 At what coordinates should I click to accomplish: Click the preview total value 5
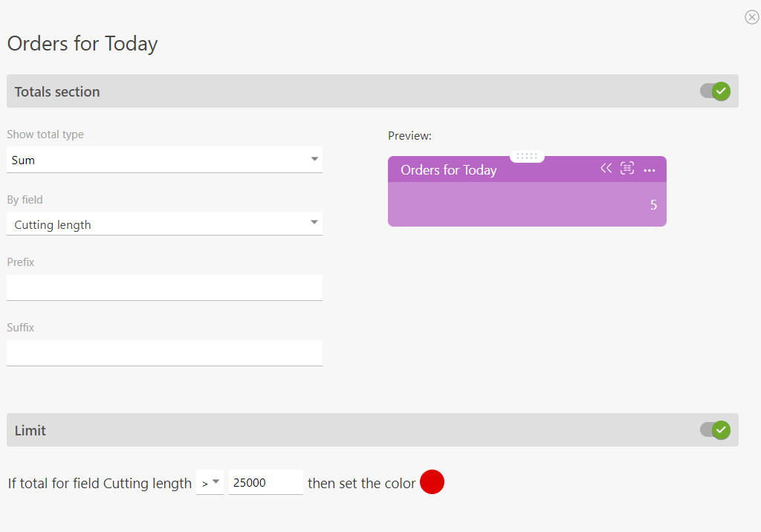[x=653, y=205]
